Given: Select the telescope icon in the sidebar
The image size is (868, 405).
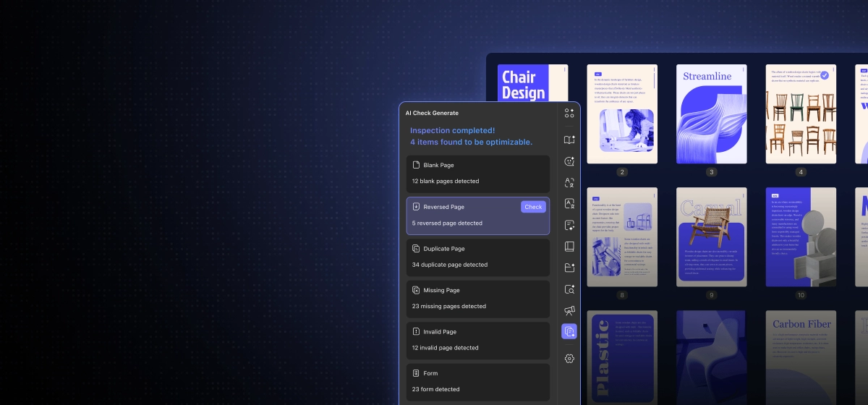Looking at the screenshot, I should point(569,310).
